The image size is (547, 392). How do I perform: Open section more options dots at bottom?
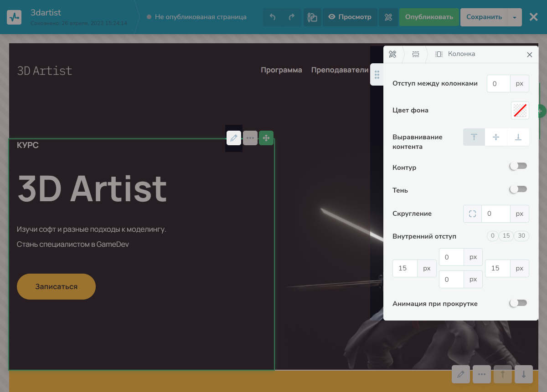482,374
